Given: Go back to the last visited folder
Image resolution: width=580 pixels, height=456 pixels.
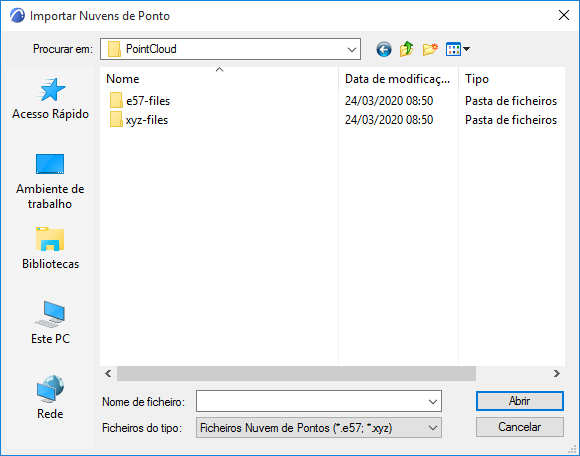Looking at the screenshot, I should 384,49.
